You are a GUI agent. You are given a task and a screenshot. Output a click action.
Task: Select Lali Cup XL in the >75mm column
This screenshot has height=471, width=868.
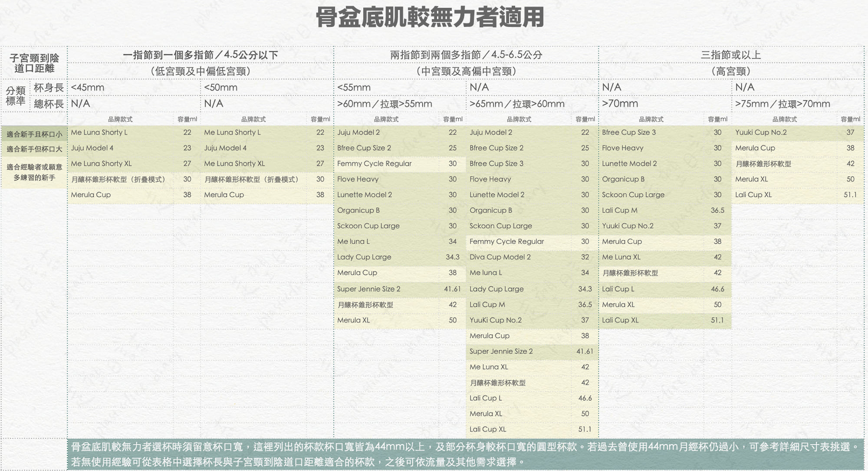click(x=753, y=195)
